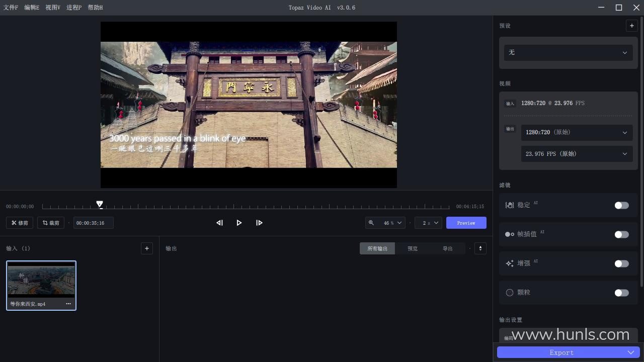Click the timeline playhead marker

tap(100, 204)
